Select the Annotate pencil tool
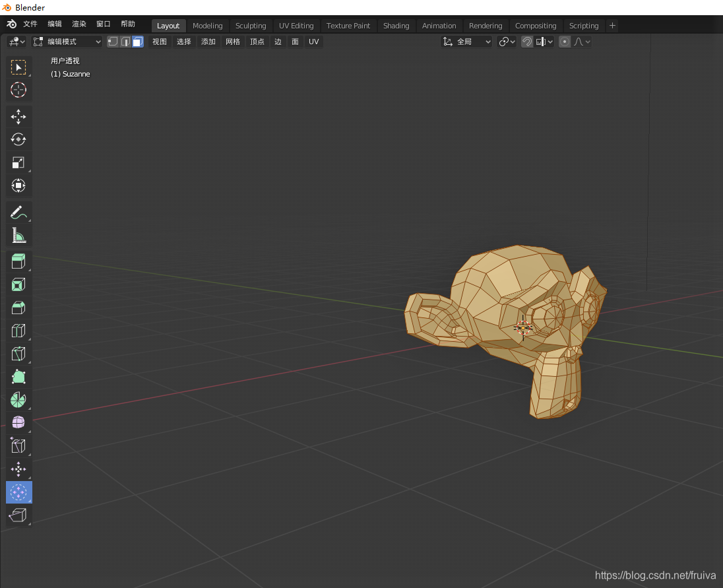Screen dimensions: 723x588 click(x=18, y=212)
